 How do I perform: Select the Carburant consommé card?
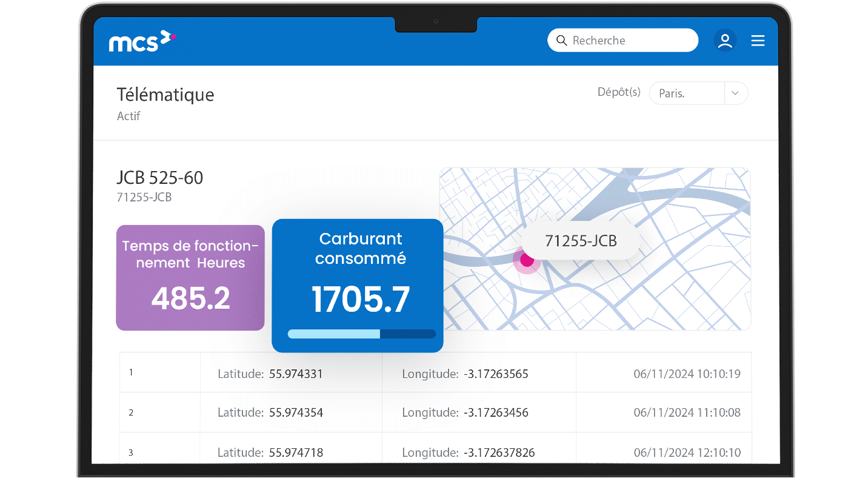click(x=358, y=285)
